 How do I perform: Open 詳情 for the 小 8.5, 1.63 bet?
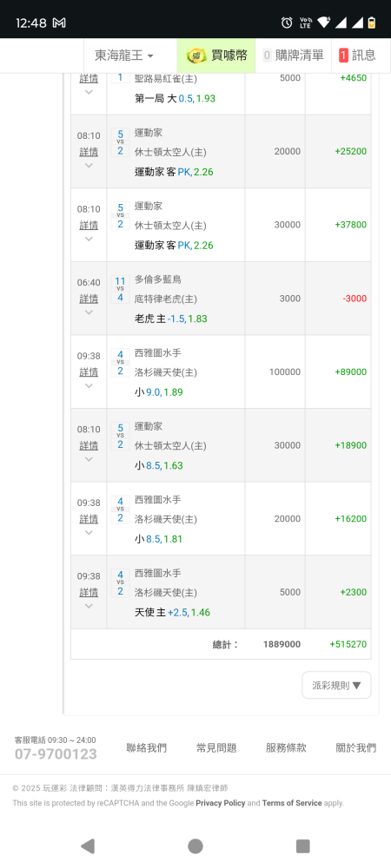pyautogui.click(x=89, y=445)
